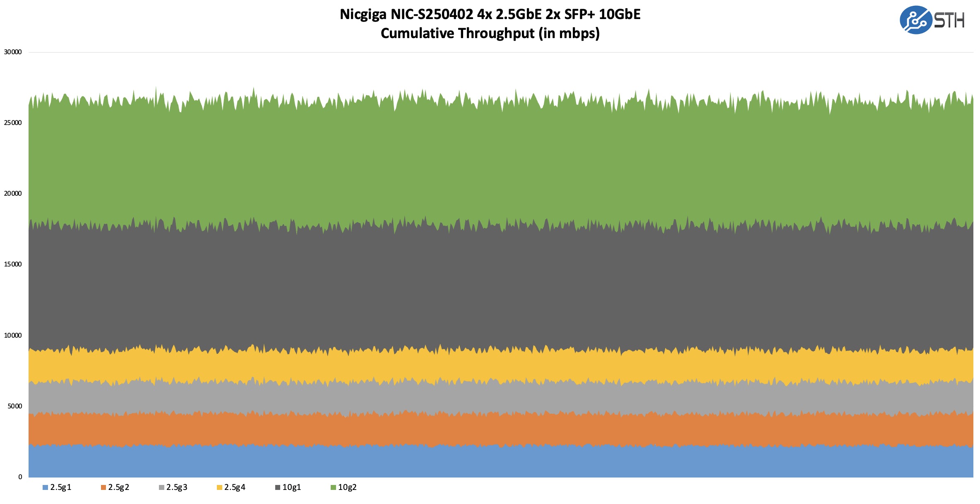Select the 2.5g4 legend label

point(235,487)
